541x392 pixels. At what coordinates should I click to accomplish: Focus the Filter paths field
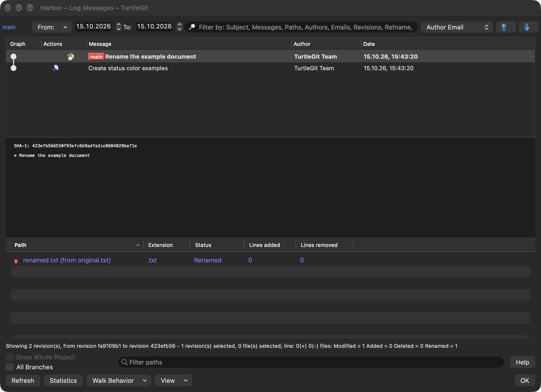(x=311, y=362)
